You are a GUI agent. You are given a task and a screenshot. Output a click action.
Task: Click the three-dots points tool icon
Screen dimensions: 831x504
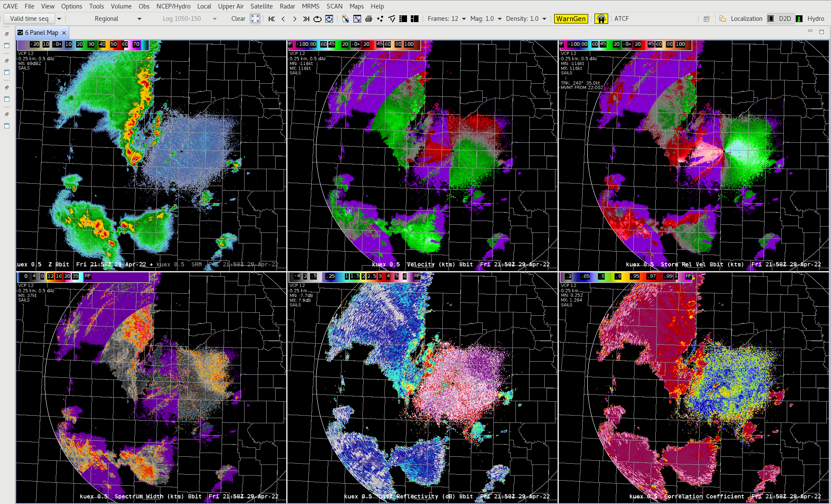380,19
